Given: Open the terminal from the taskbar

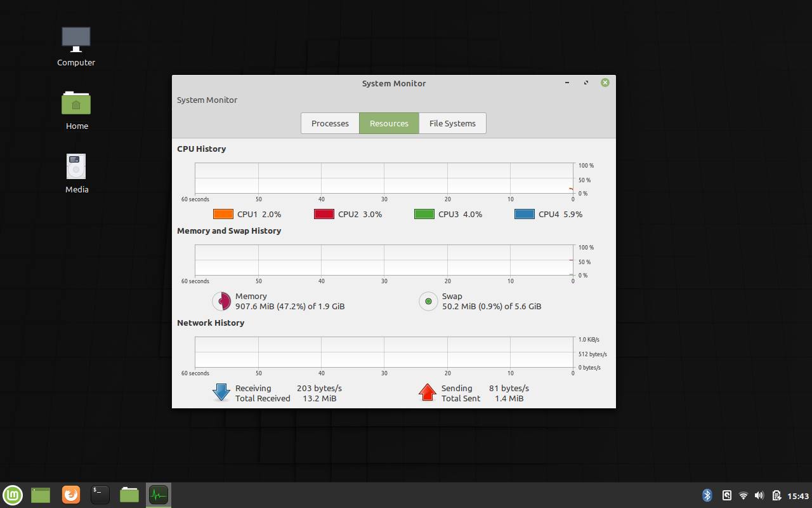Looking at the screenshot, I should (100, 495).
